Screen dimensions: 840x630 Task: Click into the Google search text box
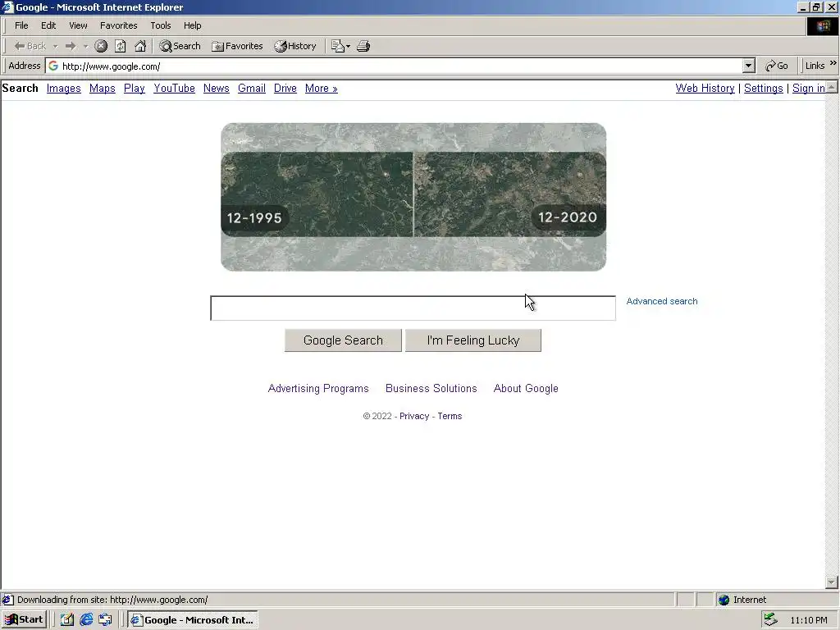pos(413,308)
